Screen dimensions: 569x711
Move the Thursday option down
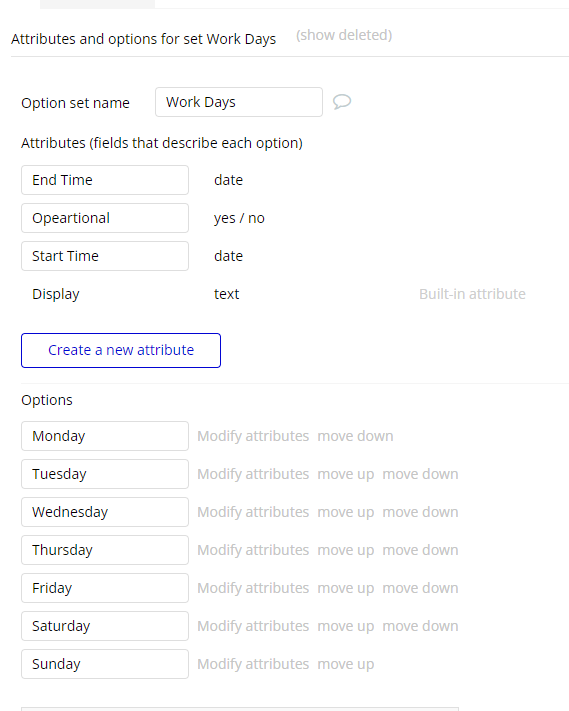click(x=420, y=550)
